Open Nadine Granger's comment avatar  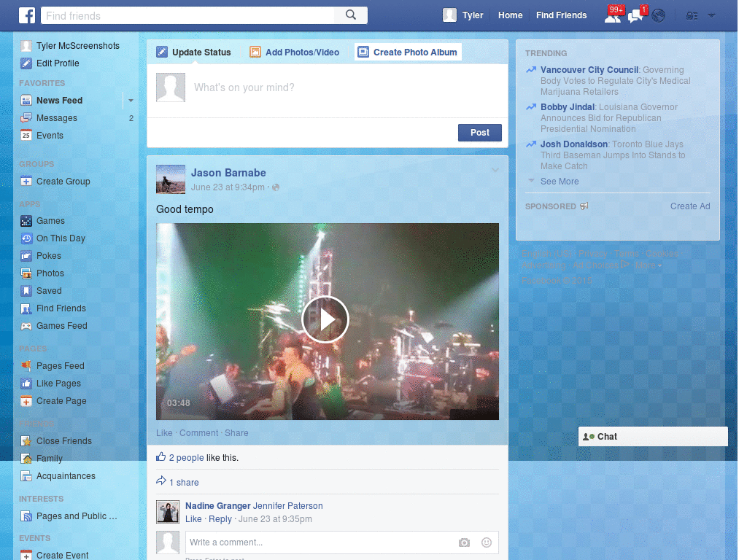[168, 512]
